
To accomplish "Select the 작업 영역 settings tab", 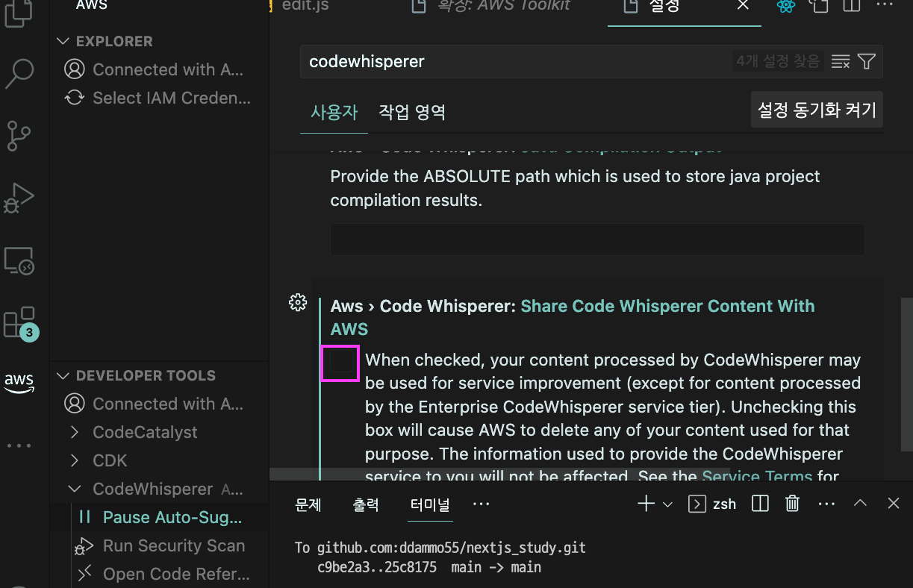I will (412, 112).
